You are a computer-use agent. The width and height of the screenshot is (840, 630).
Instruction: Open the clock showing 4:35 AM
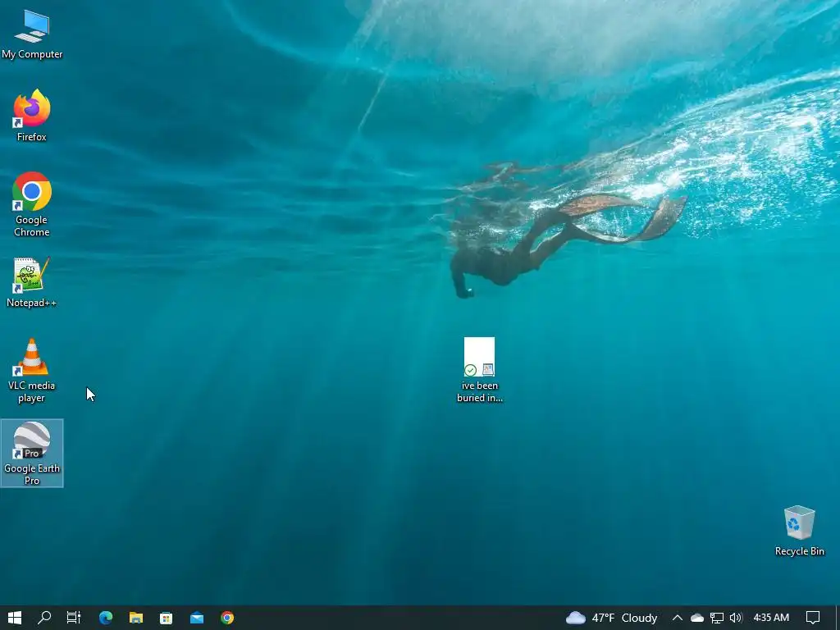click(771, 618)
